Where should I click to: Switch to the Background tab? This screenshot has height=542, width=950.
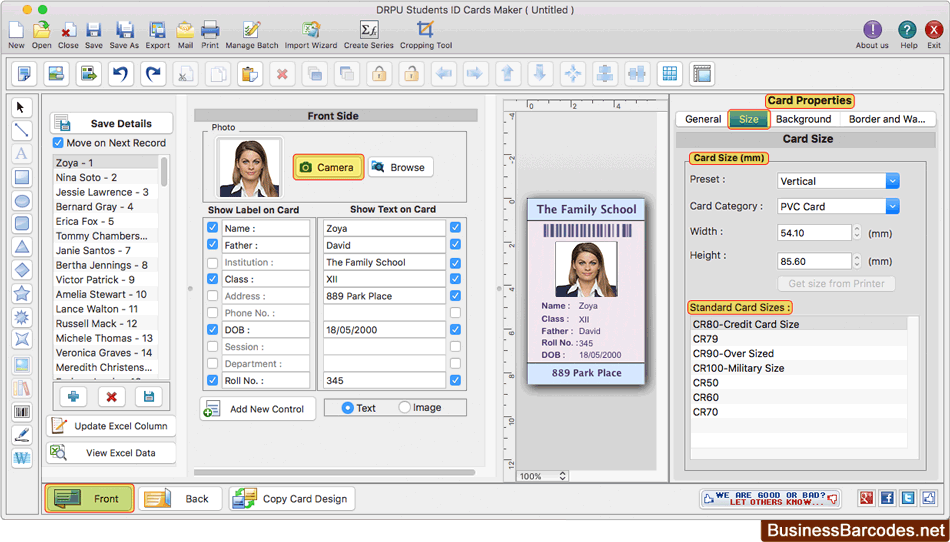click(803, 119)
